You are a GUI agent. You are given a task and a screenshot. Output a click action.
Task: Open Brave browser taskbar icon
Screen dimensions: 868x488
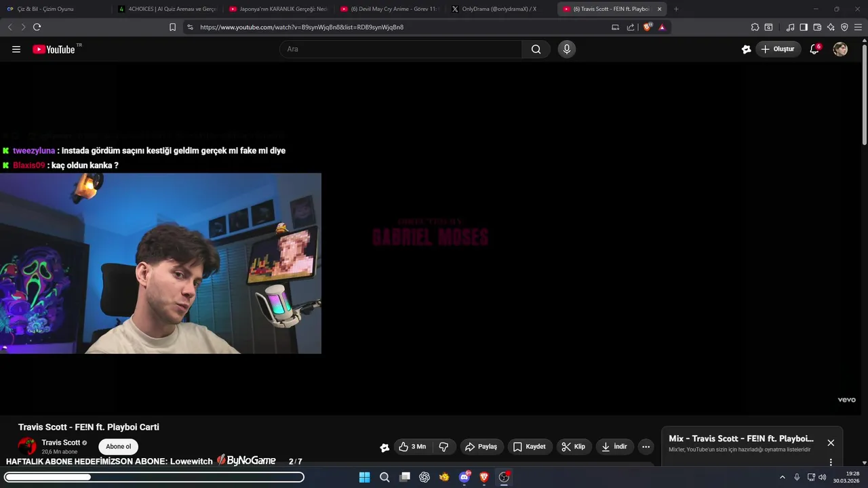coord(484,477)
